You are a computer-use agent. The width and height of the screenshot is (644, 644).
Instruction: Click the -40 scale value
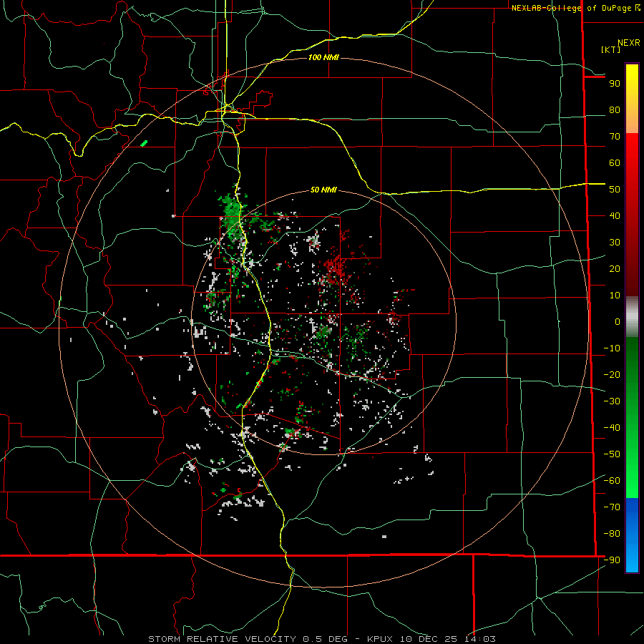(612, 428)
